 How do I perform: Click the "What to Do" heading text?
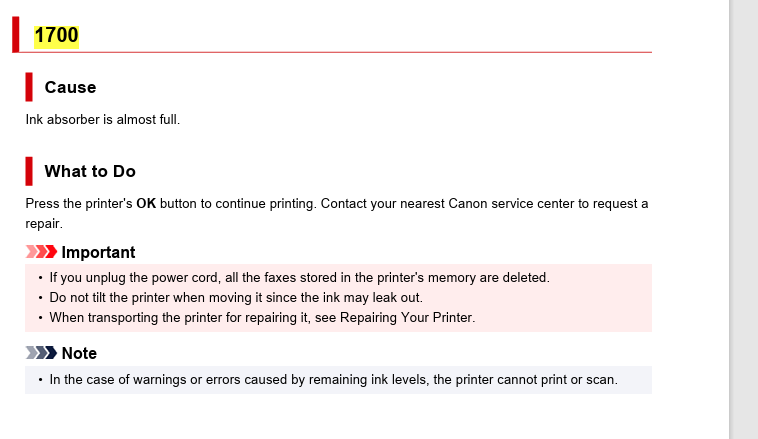pos(90,171)
